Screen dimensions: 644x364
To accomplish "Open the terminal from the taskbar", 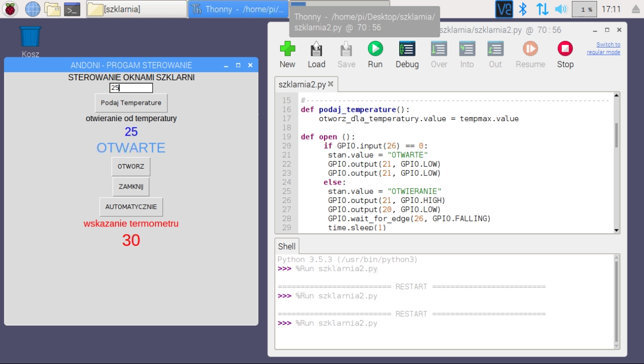I will [x=72, y=9].
